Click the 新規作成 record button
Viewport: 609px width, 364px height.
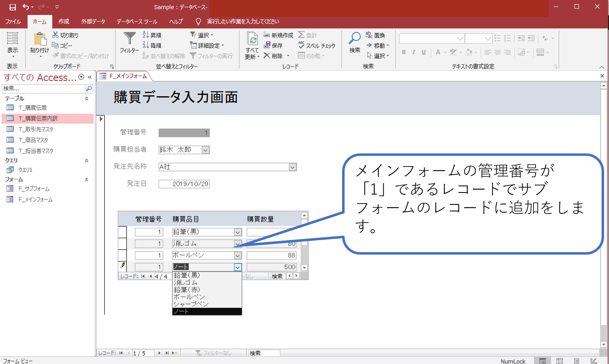pos(278,35)
